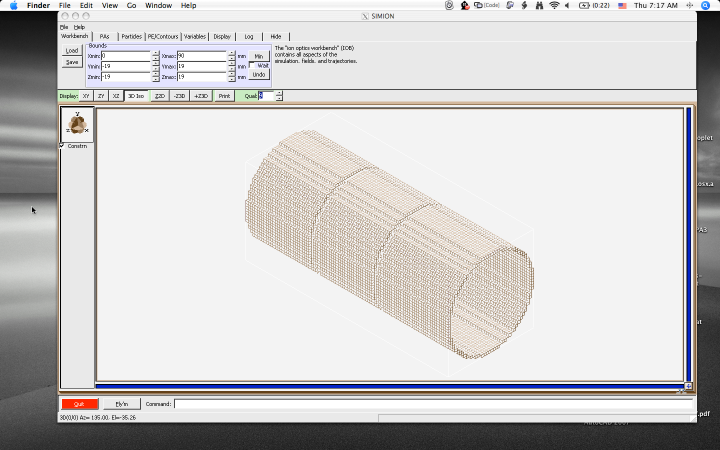Decrease Ymax with its down arrow
This screenshot has width=720, height=450.
[232, 69]
